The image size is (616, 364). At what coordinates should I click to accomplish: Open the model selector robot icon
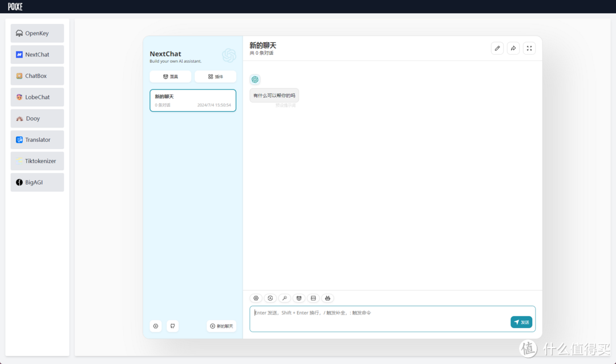(x=327, y=298)
